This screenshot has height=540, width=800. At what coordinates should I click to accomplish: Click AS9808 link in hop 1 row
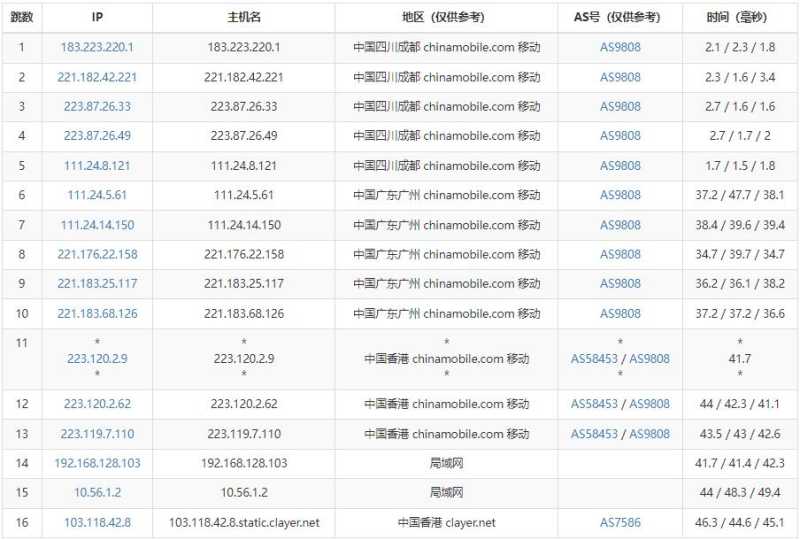620,47
